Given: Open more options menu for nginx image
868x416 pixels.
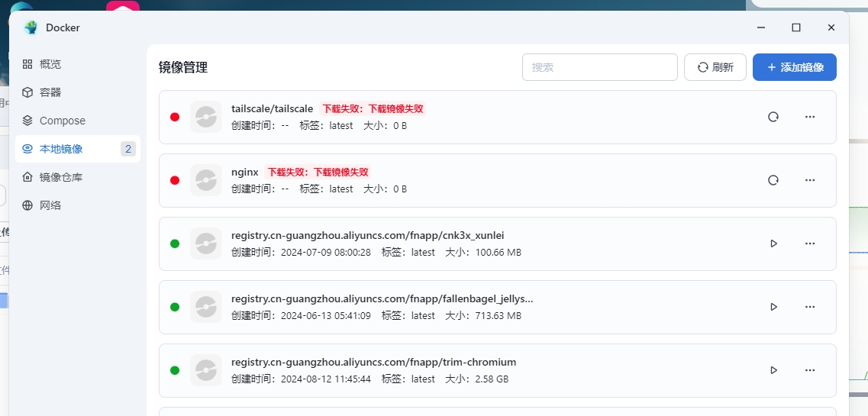Looking at the screenshot, I should [x=810, y=180].
